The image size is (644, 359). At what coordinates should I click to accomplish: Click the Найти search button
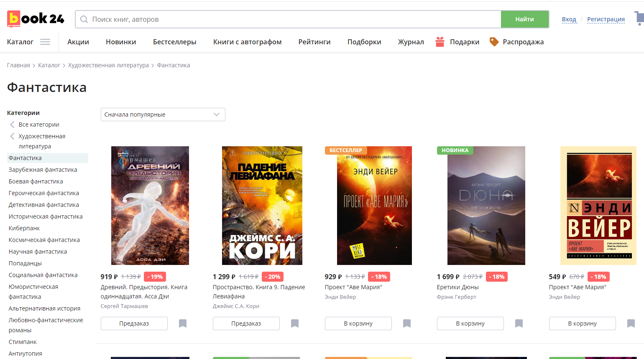tap(525, 19)
